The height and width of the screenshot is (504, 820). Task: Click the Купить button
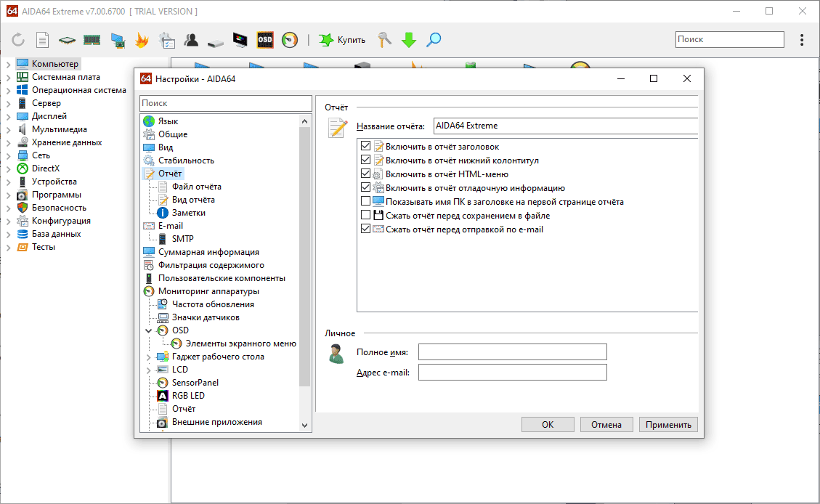coord(343,40)
